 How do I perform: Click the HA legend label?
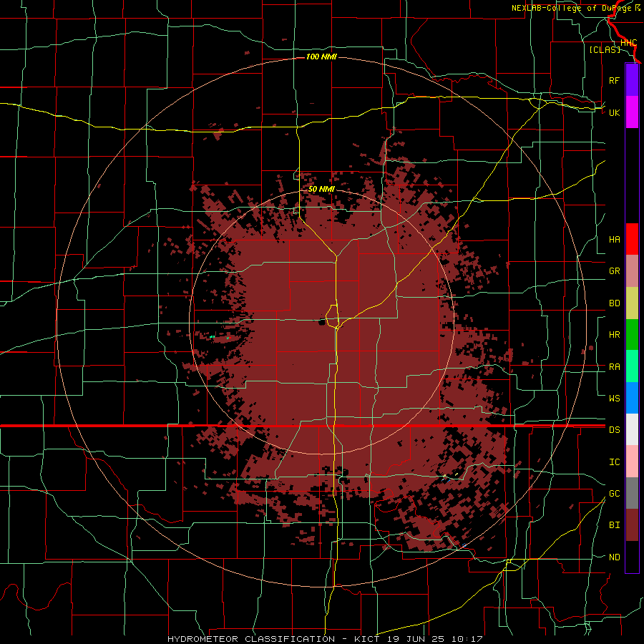click(614, 239)
